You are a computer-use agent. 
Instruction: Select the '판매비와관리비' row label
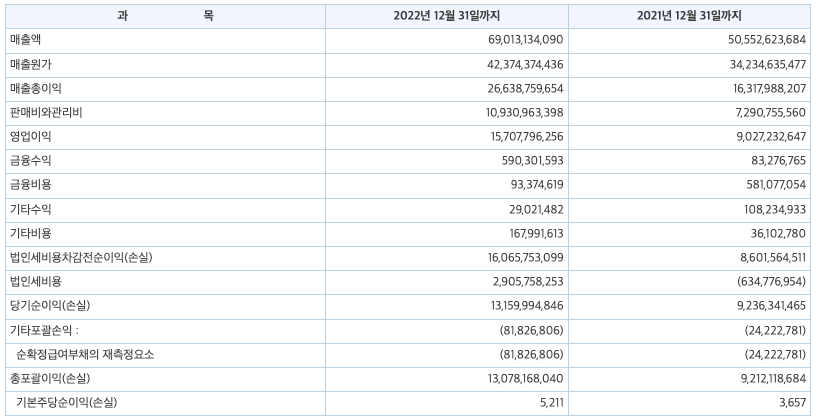(46, 112)
